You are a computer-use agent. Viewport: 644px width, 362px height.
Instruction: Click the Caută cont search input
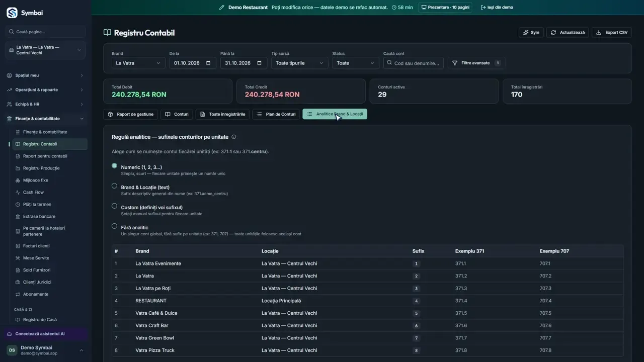(x=414, y=63)
